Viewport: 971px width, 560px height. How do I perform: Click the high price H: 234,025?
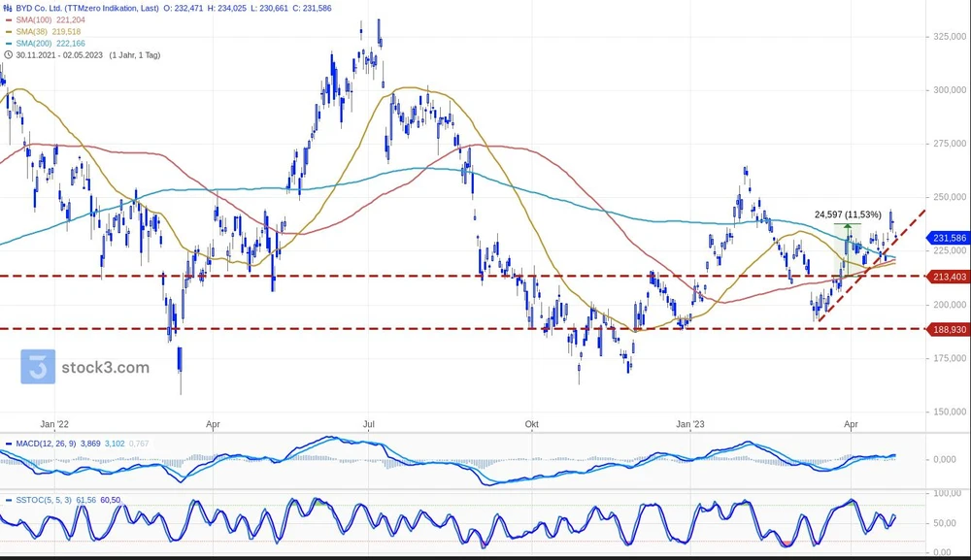click(x=228, y=9)
